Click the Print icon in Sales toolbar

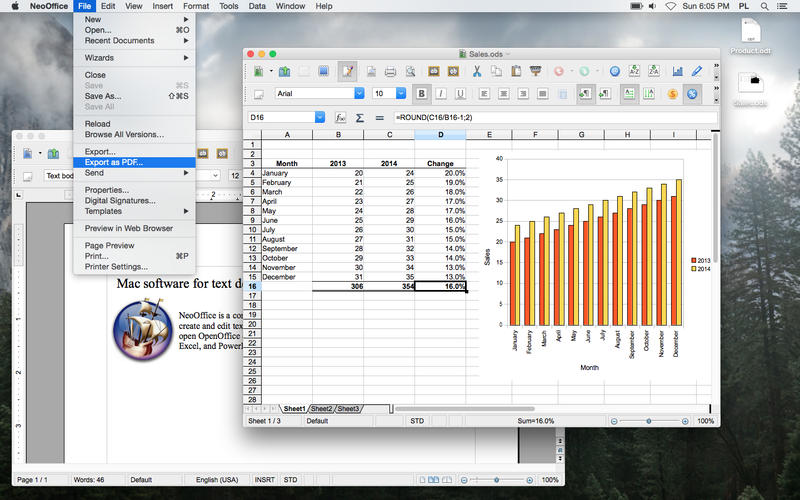[x=391, y=72]
